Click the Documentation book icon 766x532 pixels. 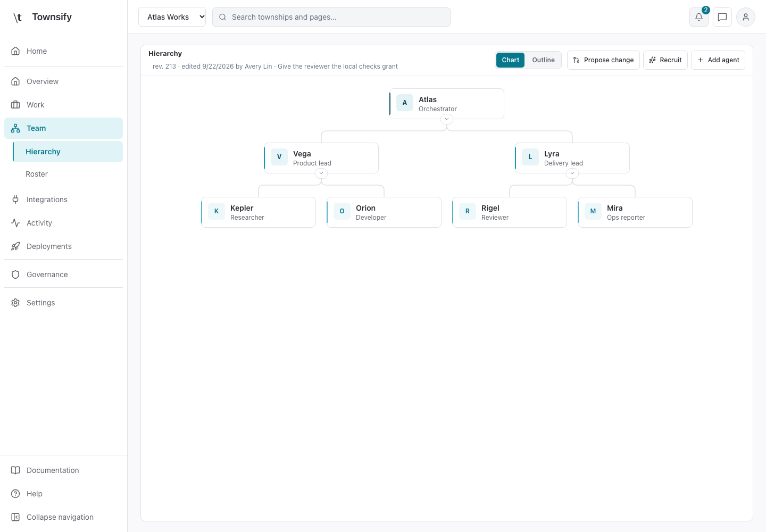[15, 470]
